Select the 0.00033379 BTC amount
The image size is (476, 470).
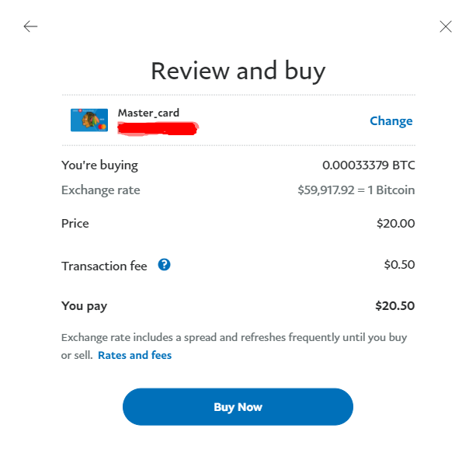(369, 165)
